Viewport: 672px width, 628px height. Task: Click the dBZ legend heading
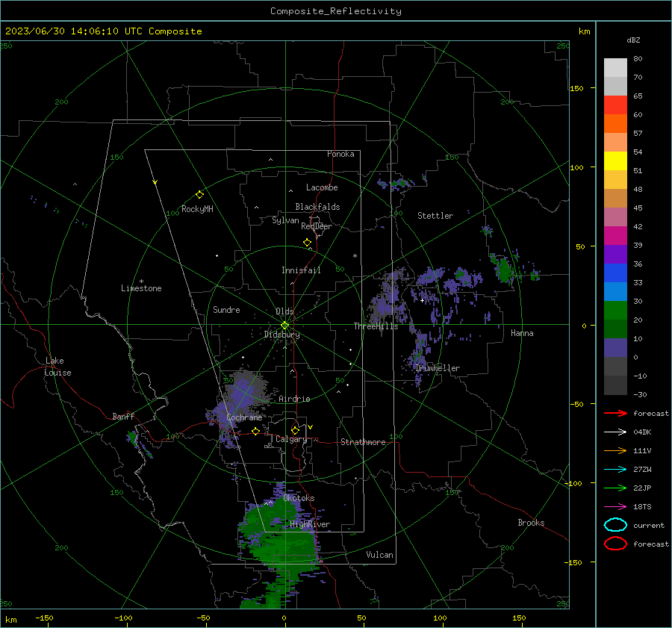pos(633,40)
